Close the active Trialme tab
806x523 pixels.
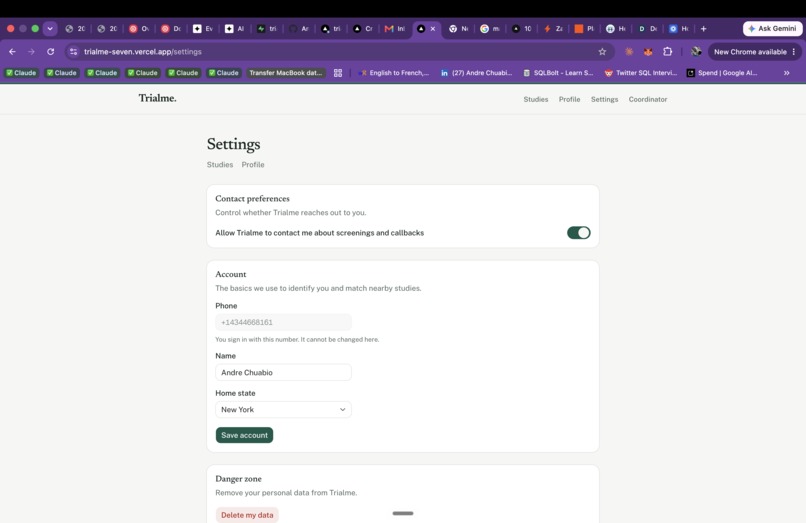(x=433, y=29)
